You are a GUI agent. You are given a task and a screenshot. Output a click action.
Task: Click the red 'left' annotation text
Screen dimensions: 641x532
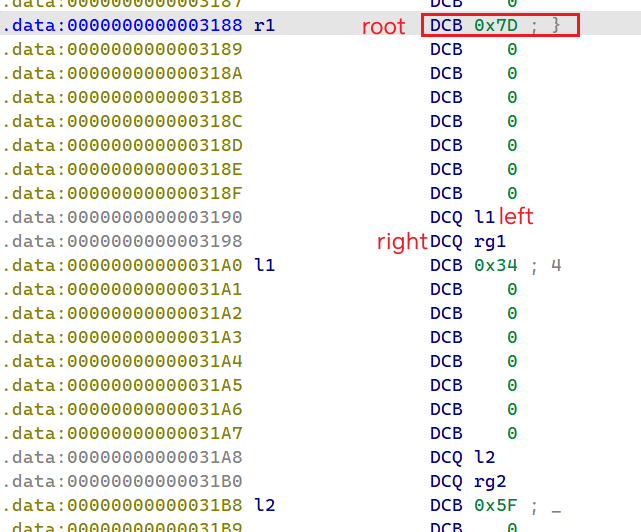coord(517,216)
